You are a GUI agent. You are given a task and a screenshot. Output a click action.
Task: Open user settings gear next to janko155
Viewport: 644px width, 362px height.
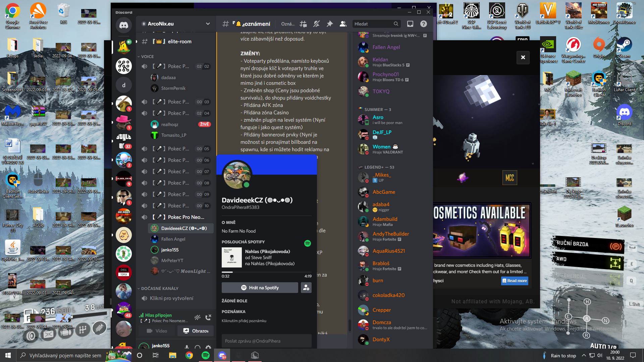208,347
